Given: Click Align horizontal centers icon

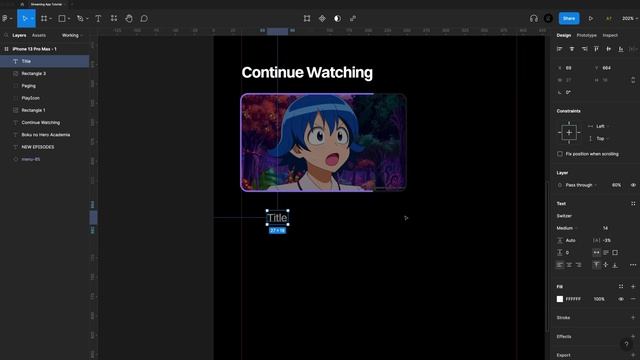Looking at the screenshot, I should (x=572, y=49).
